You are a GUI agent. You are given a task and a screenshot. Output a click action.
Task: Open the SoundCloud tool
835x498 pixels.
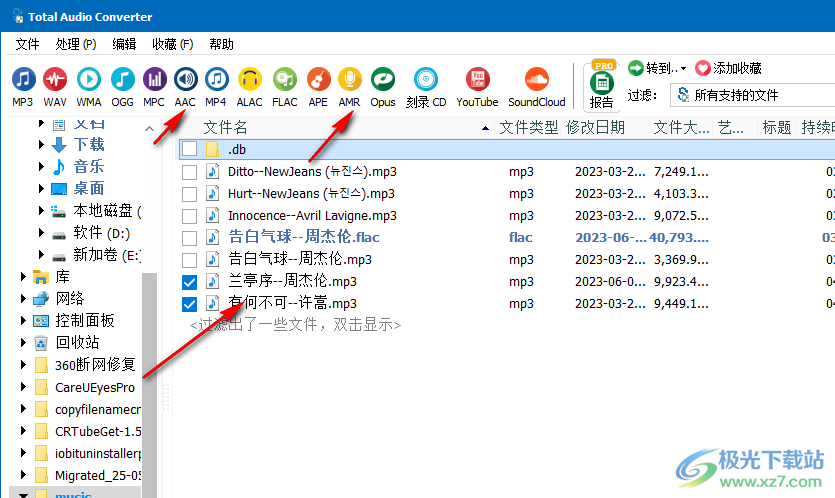(x=536, y=87)
